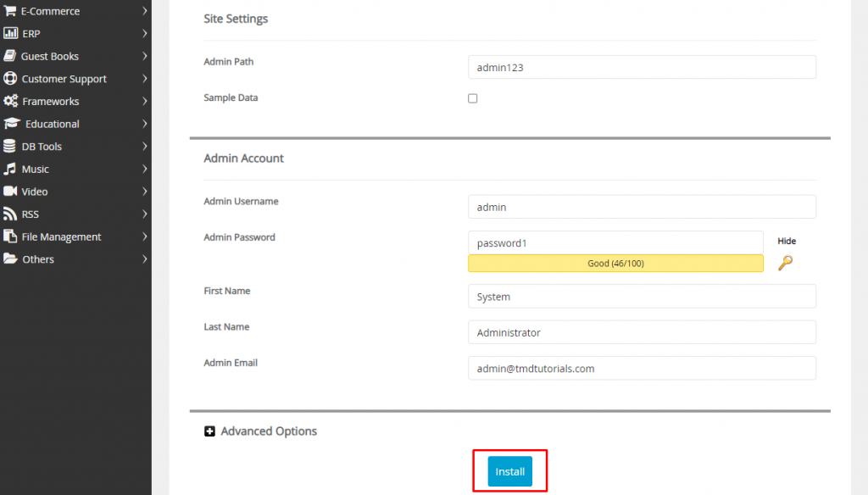Open the File Management category

61,237
